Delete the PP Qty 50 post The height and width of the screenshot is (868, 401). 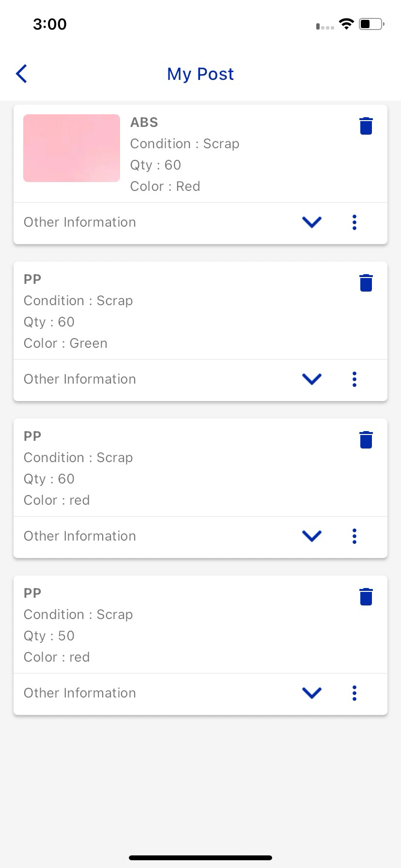pos(366,597)
